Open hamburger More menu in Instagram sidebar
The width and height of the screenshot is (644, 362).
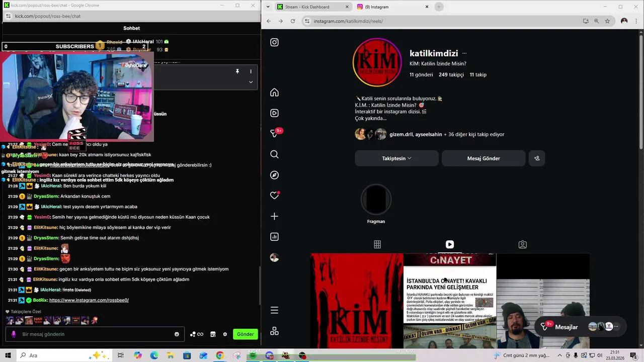(274, 310)
